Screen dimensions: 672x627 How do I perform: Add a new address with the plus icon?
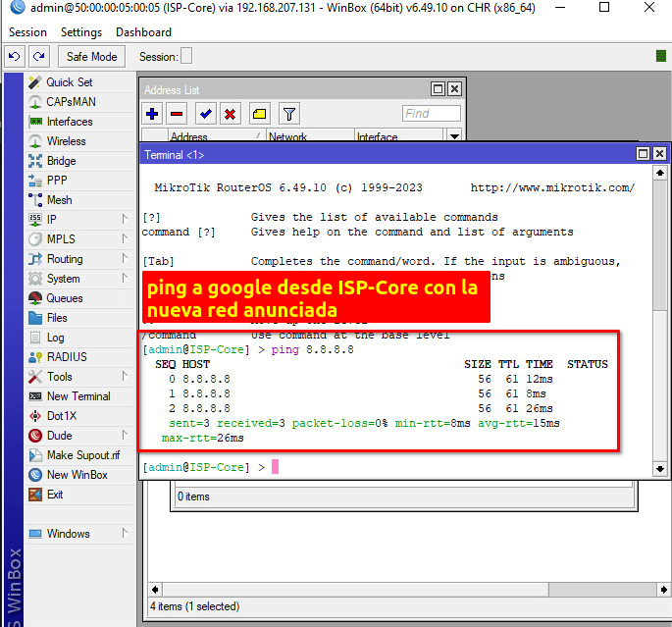pyautogui.click(x=153, y=114)
